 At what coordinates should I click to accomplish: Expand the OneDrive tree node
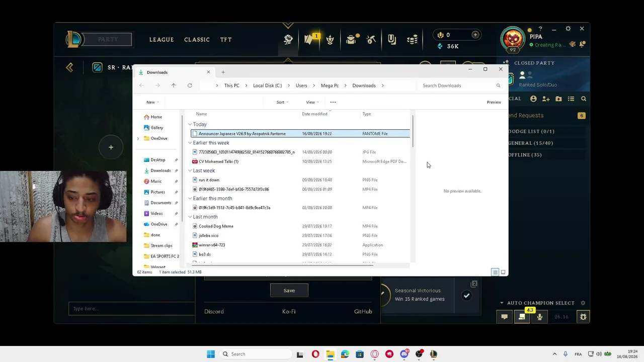(138, 138)
